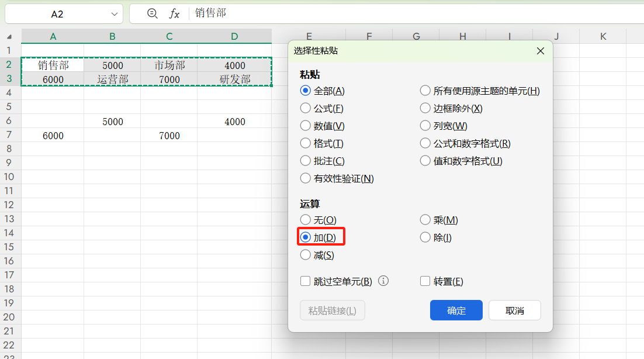Enable the 跳过空单元 checkbox
This screenshot has width=644, height=359.
[x=305, y=281]
